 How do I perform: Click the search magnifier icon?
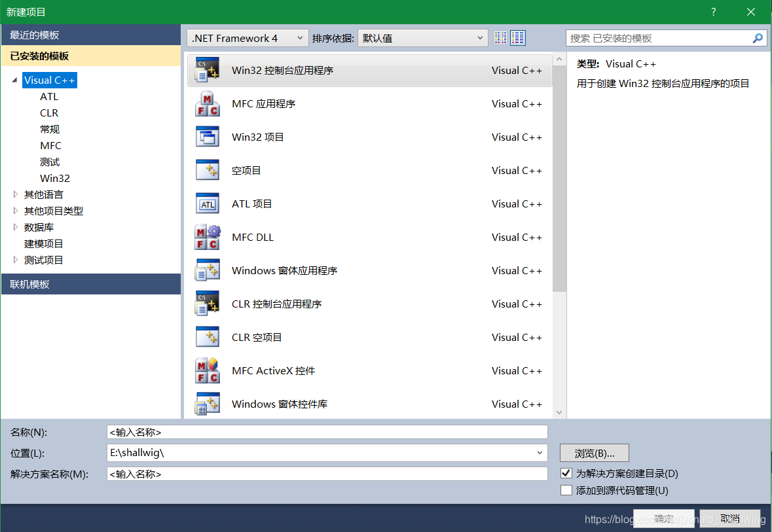coord(757,38)
